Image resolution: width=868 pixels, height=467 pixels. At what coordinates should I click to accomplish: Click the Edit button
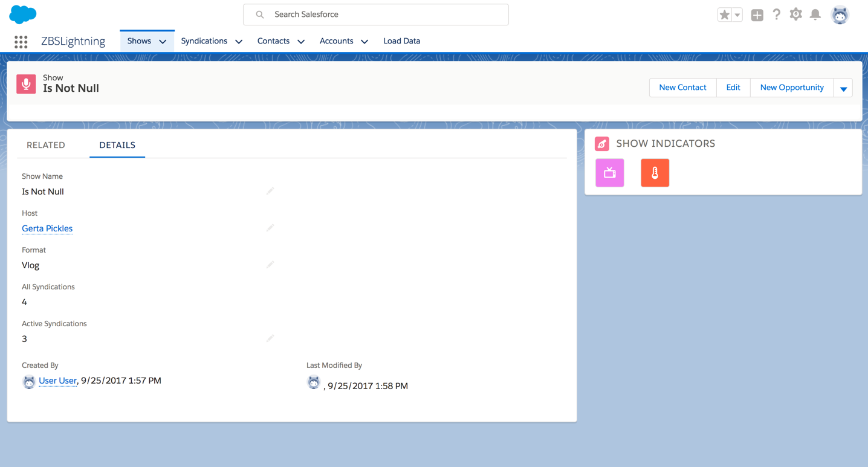tap(733, 88)
